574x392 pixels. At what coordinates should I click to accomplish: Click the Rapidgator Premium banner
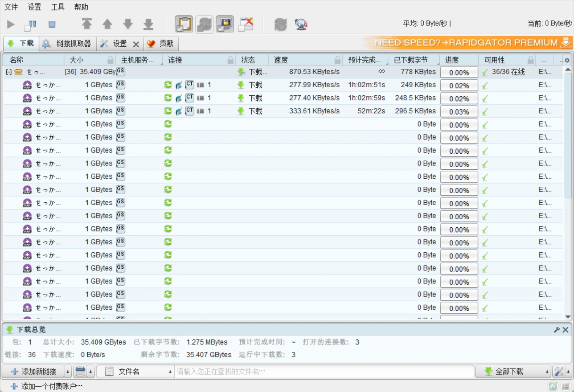[x=468, y=43]
